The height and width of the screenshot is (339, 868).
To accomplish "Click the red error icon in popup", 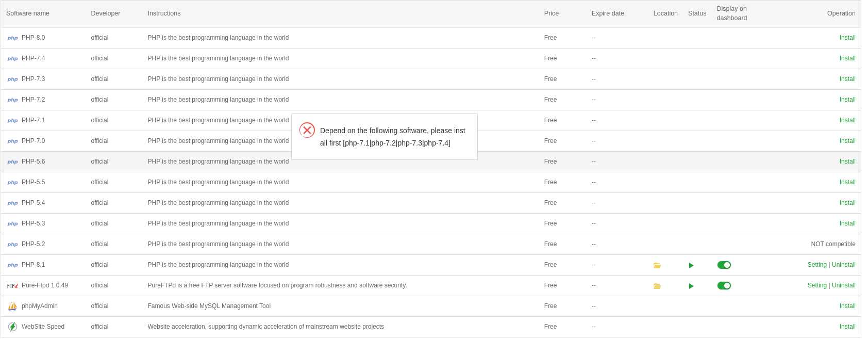I will 307,130.
